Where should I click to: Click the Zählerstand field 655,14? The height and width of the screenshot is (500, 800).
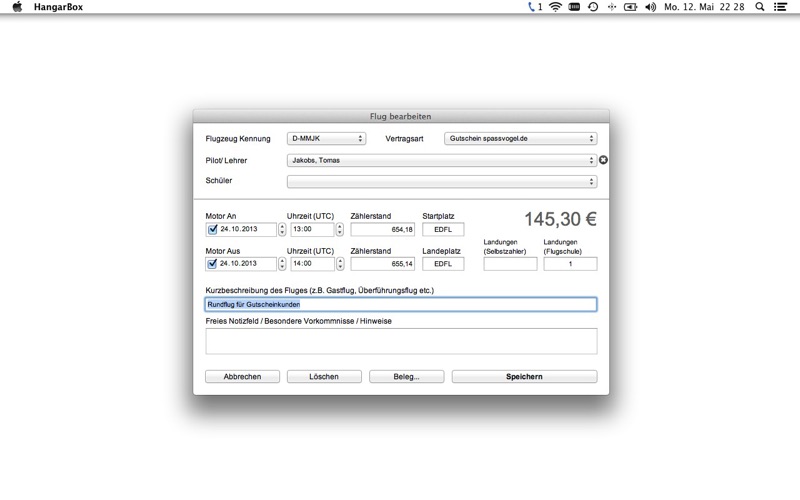point(383,264)
